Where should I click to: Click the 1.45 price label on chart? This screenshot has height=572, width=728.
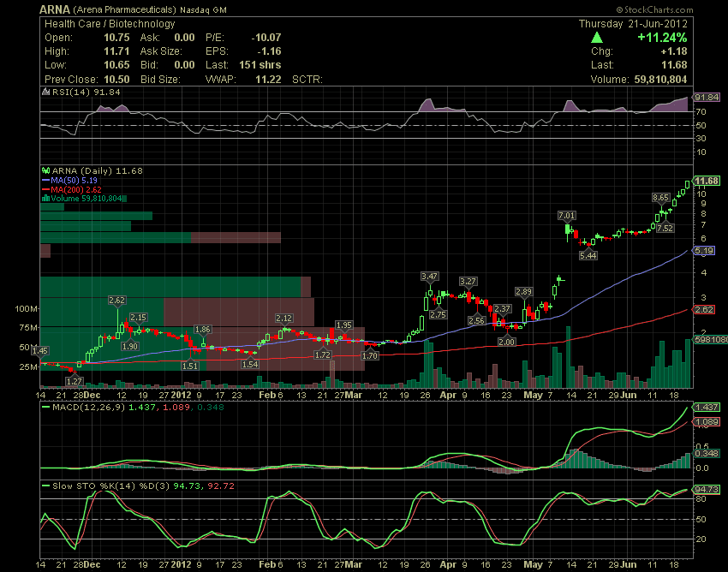40,350
